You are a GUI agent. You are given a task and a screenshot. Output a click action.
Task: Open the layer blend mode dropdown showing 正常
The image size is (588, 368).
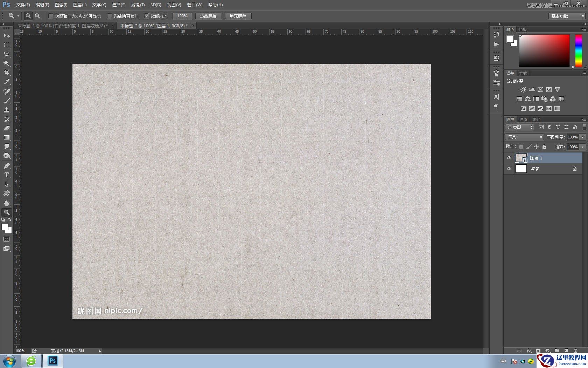coord(524,137)
